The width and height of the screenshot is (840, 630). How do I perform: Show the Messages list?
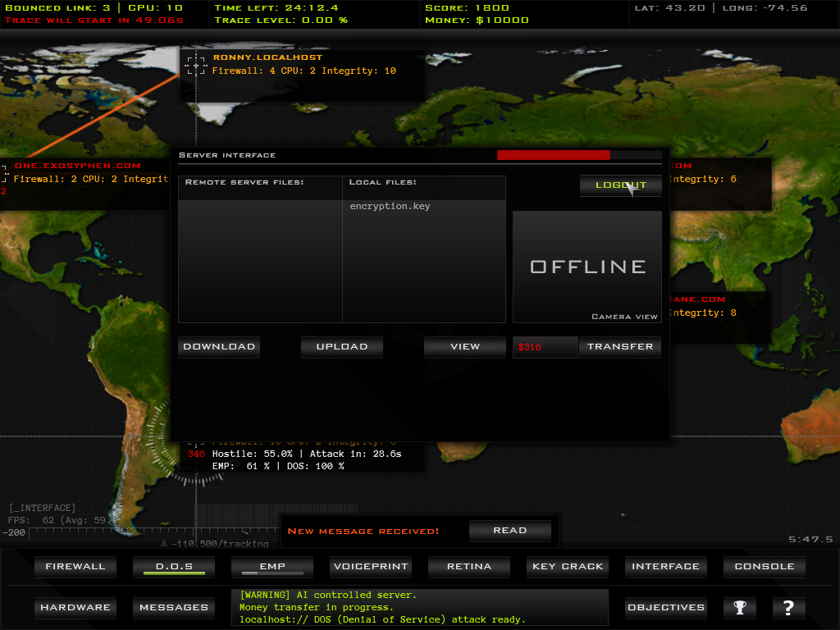[173, 608]
